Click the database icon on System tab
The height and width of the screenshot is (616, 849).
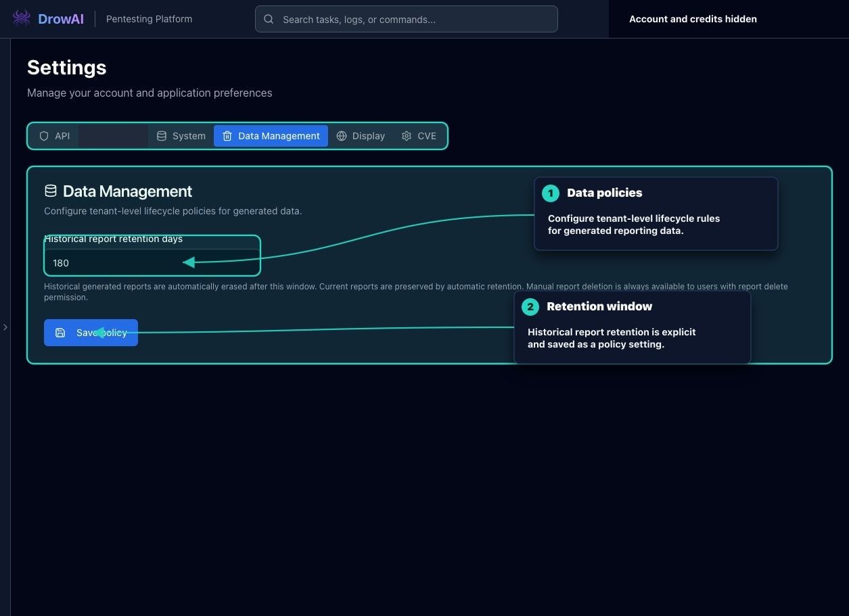click(162, 136)
